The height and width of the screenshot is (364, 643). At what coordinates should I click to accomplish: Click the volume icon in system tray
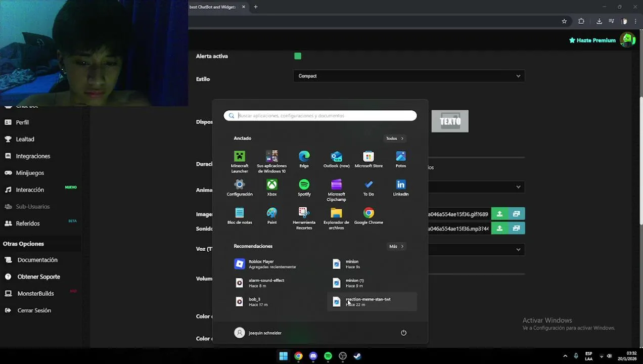(x=609, y=356)
